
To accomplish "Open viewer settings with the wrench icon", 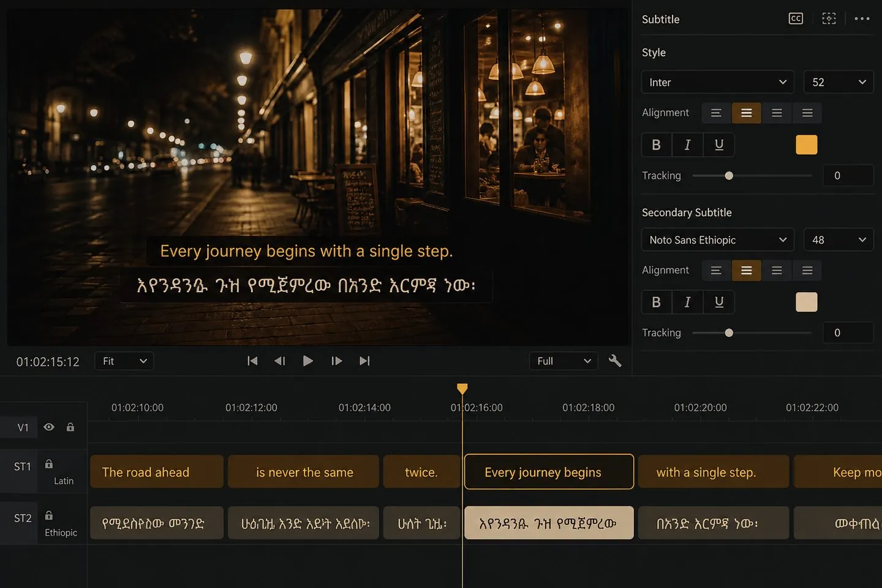I will pos(615,361).
